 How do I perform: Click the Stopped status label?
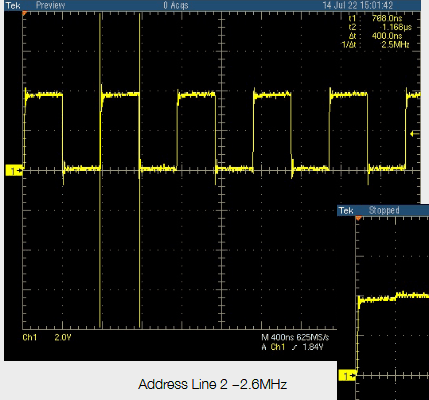(x=384, y=211)
